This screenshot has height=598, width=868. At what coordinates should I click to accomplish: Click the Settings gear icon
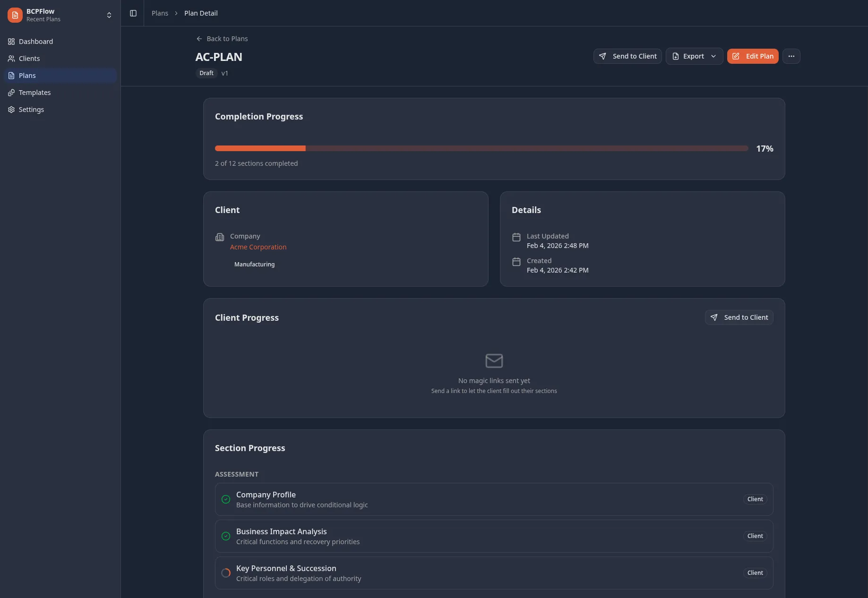[x=11, y=110]
